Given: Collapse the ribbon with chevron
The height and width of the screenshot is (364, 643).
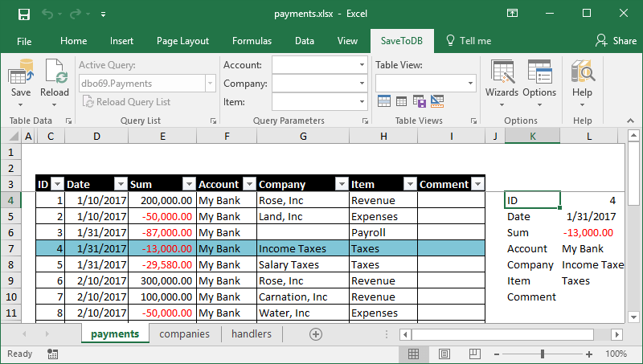Looking at the screenshot, I should tap(630, 121).
